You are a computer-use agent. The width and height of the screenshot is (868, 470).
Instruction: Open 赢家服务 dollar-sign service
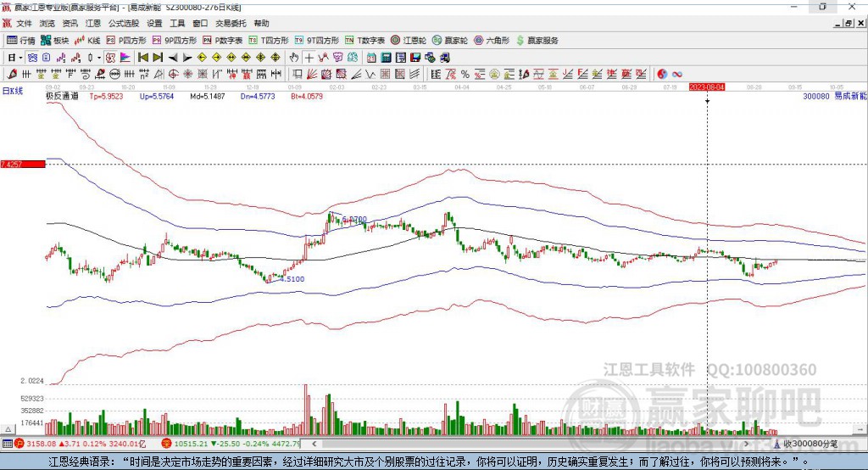click(537, 41)
